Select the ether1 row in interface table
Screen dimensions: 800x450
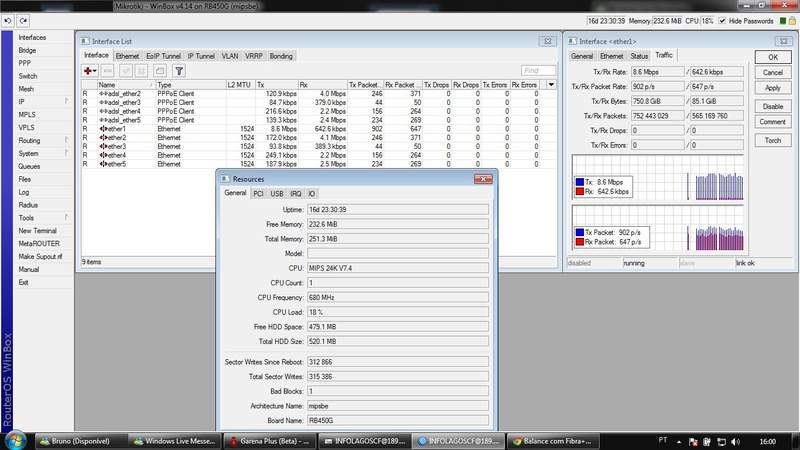tap(318, 129)
